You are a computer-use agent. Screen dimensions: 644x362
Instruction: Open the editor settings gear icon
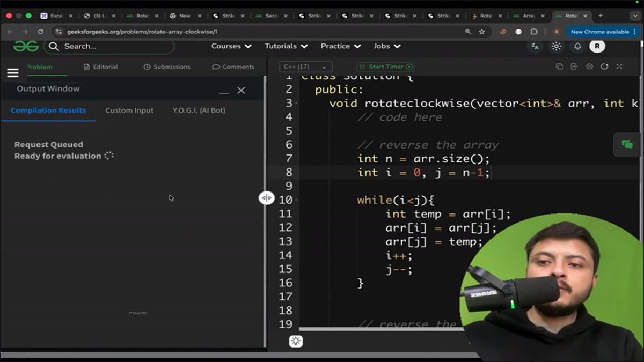pos(589,66)
